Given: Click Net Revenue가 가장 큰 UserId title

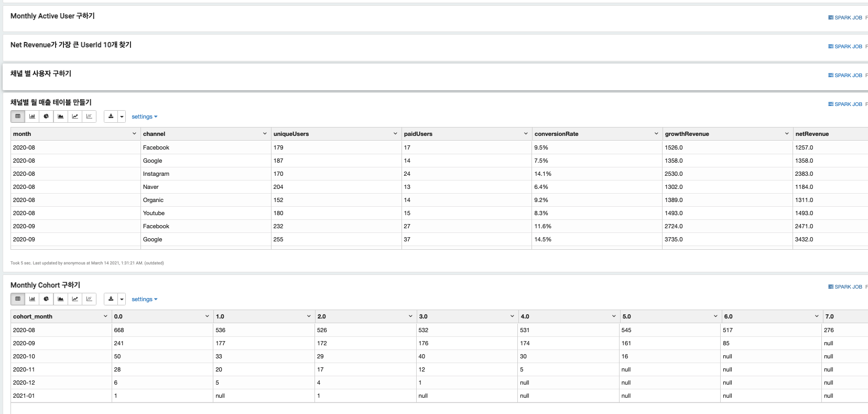Looking at the screenshot, I should pyautogui.click(x=71, y=45).
